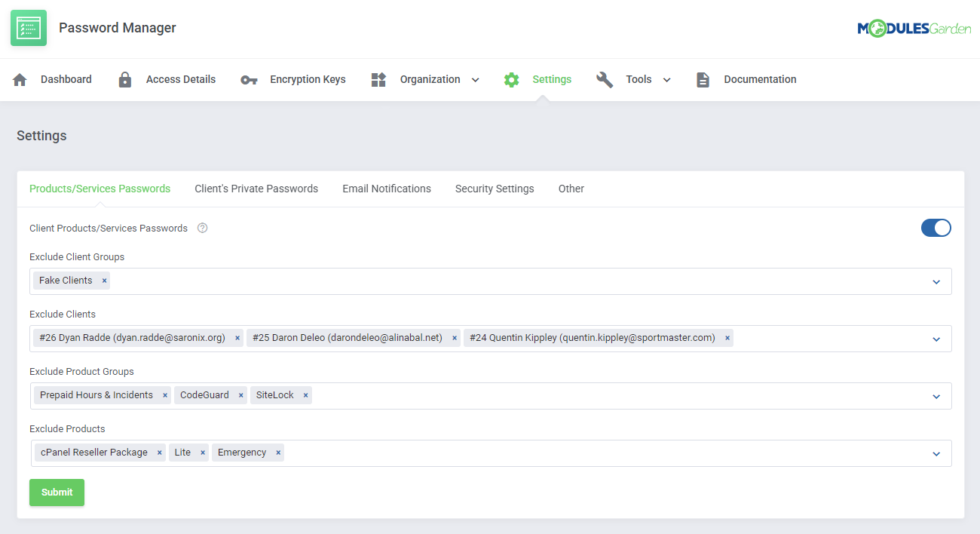
Task: Switch to the Security Settings tab
Action: click(495, 189)
